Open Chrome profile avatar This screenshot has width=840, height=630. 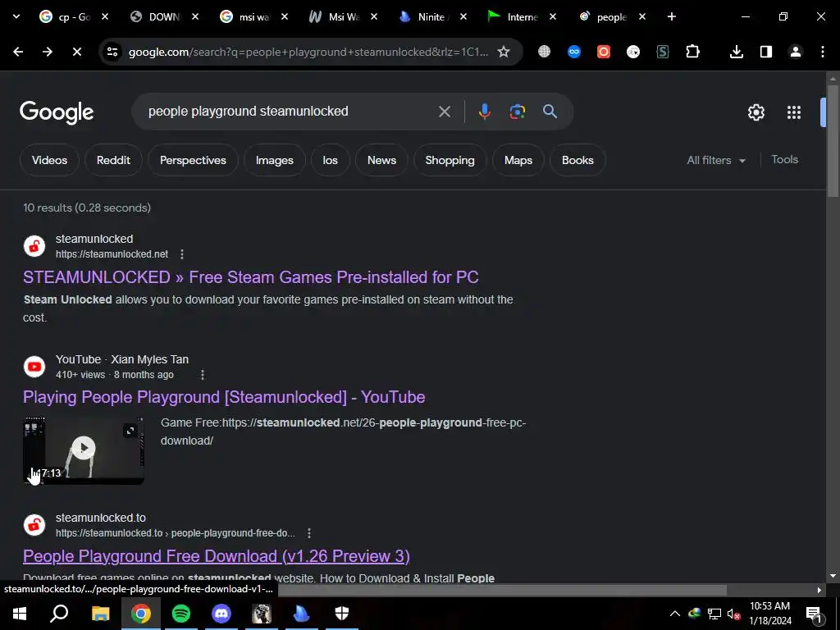tap(796, 52)
